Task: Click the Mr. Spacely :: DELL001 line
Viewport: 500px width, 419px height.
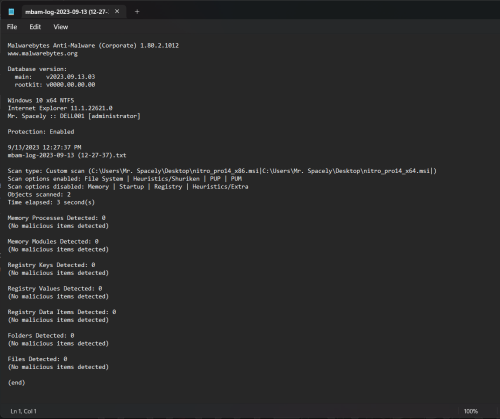Action: click(x=74, y=116)
